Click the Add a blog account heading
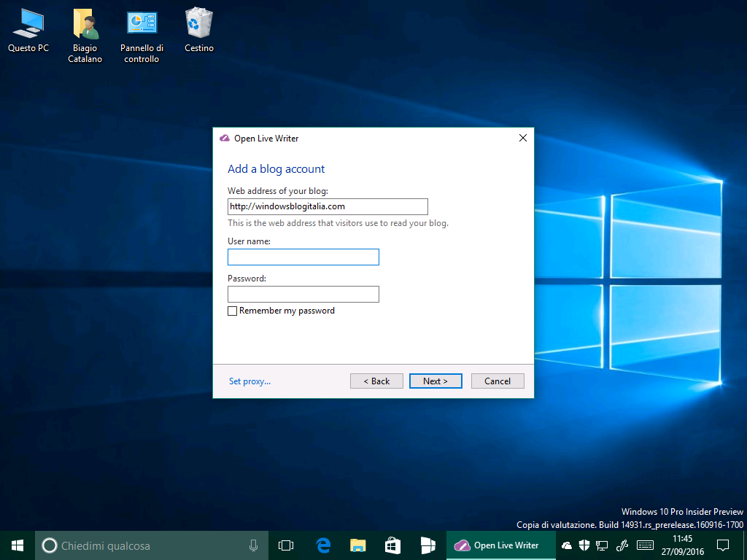Image resolution: width=747 pixels, height=560 pixels. (276, 169)
